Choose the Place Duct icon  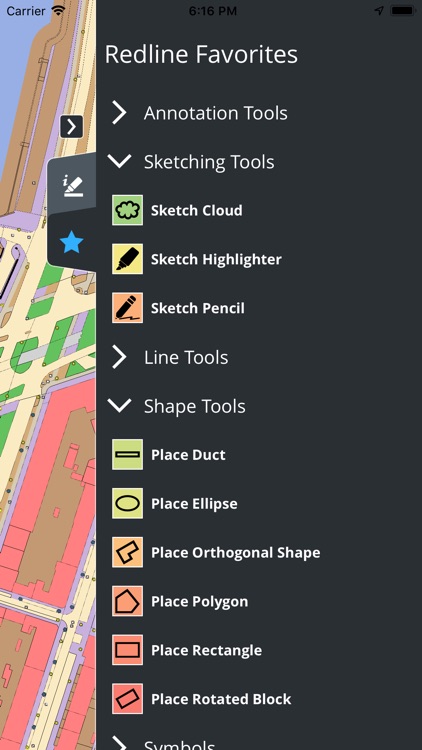click(127, 454)
